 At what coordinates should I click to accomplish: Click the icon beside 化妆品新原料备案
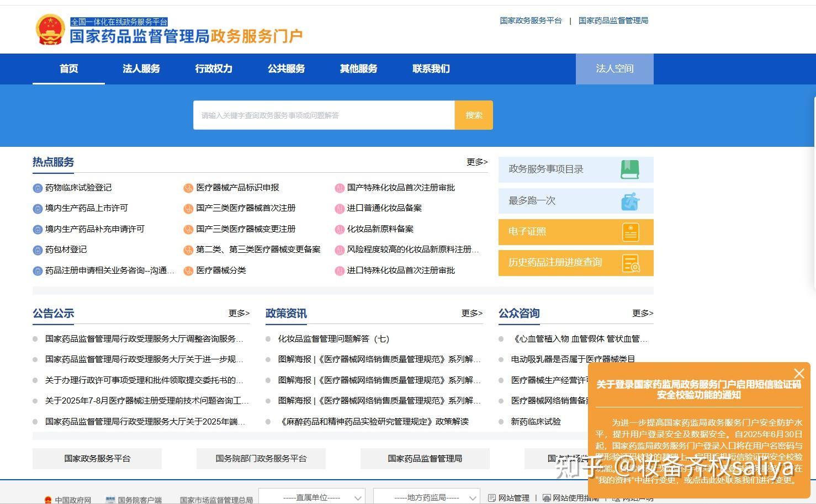[340, 230]
